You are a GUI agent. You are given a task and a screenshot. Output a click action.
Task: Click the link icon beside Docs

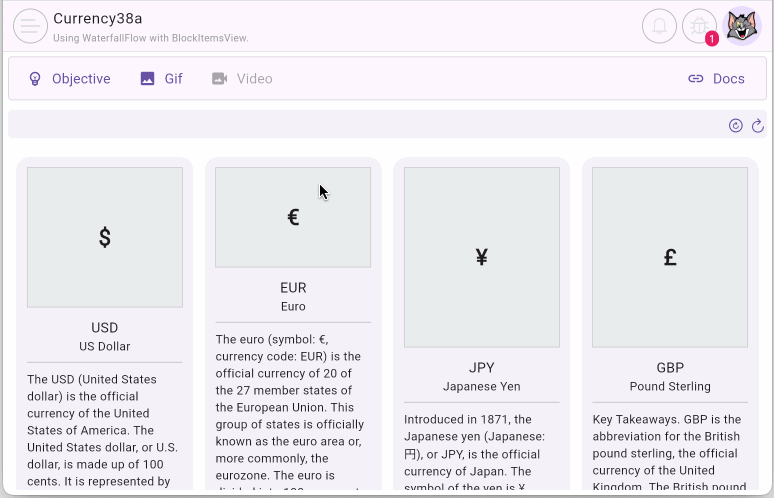click(696, 79)
